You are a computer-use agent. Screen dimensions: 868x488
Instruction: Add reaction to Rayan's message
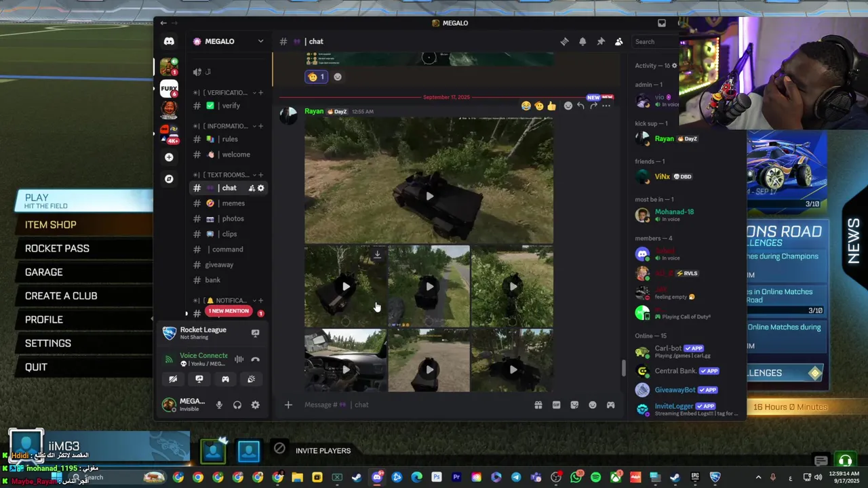tap(568, 106)
